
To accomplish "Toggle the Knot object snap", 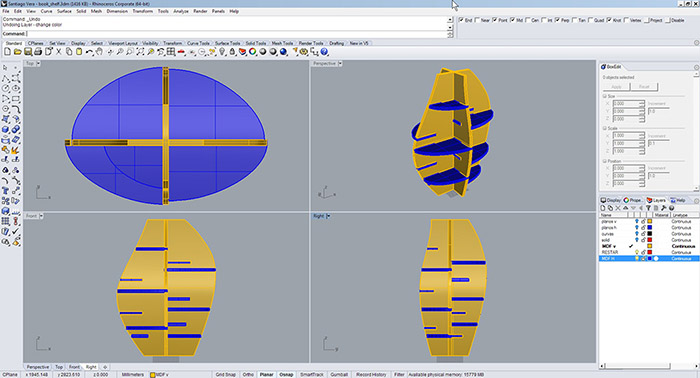I will click(609, 20).
